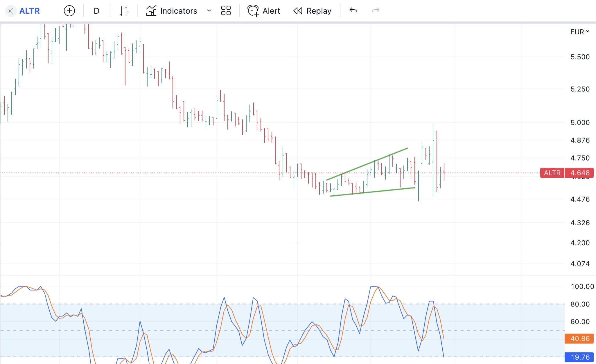This screenshot has height=364, width=596.
Task: Click the blue 19.76 stochastic value label
Action: [x=580, y=357]
